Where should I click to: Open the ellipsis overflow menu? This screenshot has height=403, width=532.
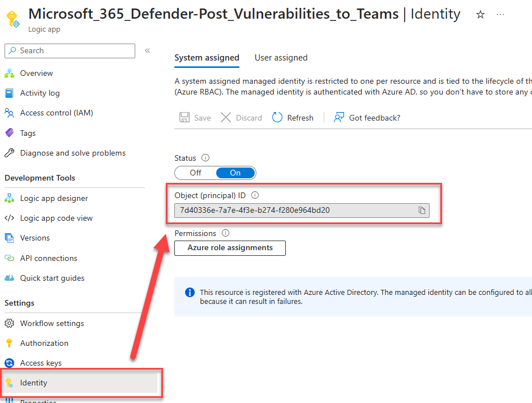pyautogui.click(x=500, y=15)
